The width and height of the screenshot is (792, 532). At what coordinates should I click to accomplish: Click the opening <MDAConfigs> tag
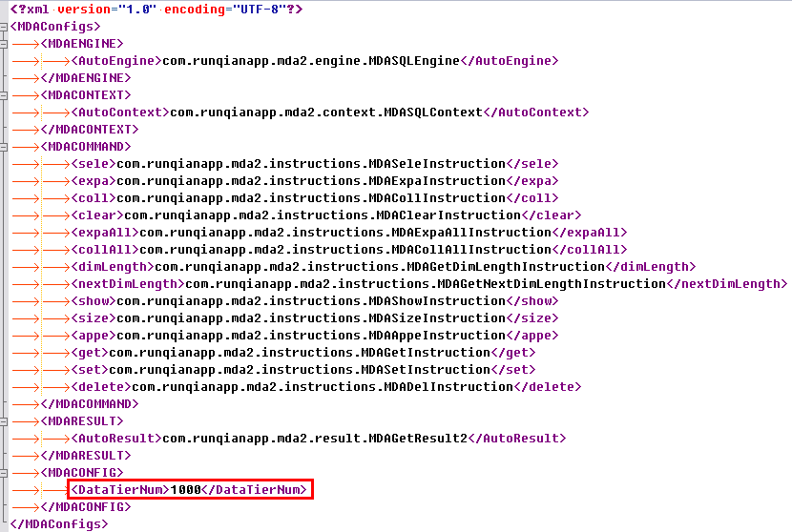pyautogui.click(x=55, y=27)
